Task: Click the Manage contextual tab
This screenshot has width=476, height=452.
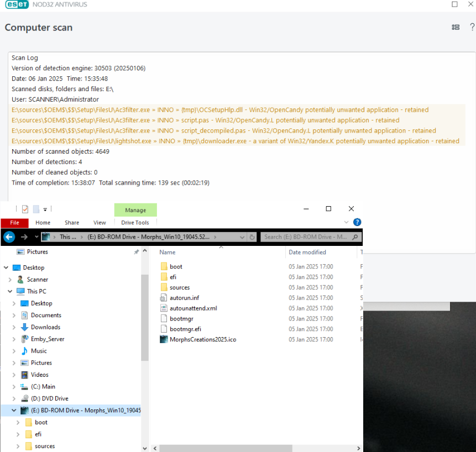Action: (135, 210)
